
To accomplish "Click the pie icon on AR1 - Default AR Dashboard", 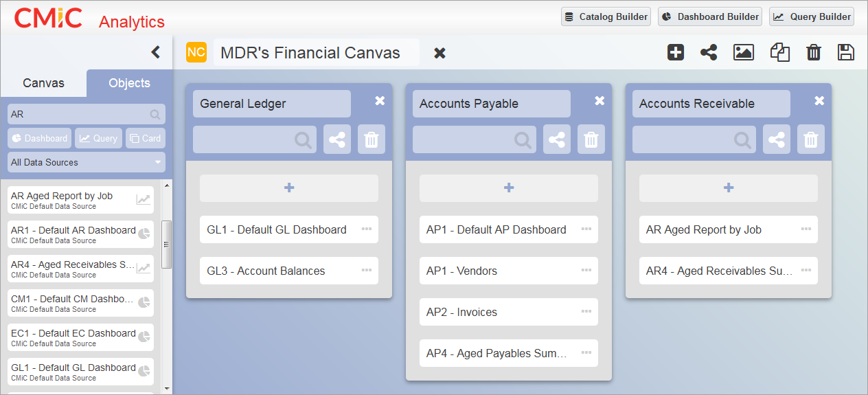I will (144, 234).
